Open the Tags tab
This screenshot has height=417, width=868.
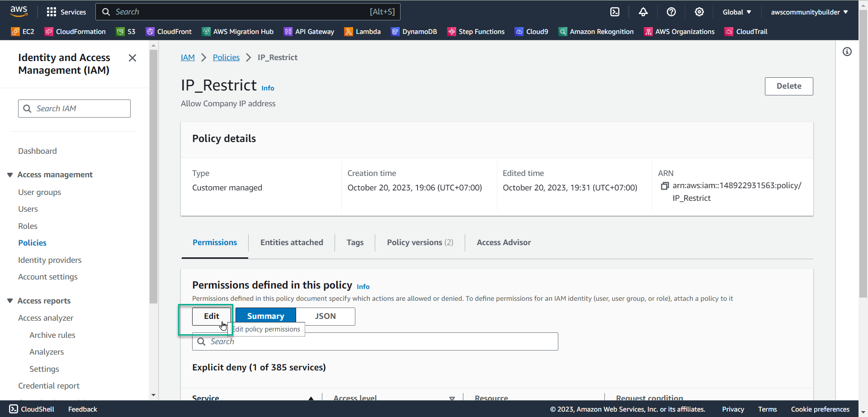pyautogui.click(x=355, y=242)
